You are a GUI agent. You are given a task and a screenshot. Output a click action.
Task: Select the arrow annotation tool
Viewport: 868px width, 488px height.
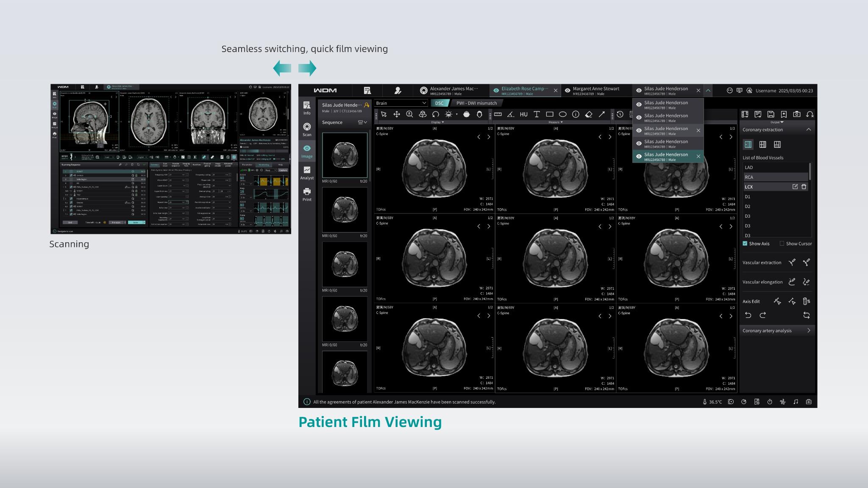click(601, 114)
